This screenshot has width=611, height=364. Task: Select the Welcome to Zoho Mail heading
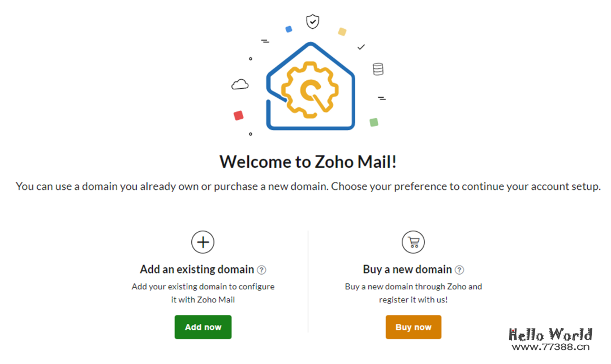click(308, 162)
